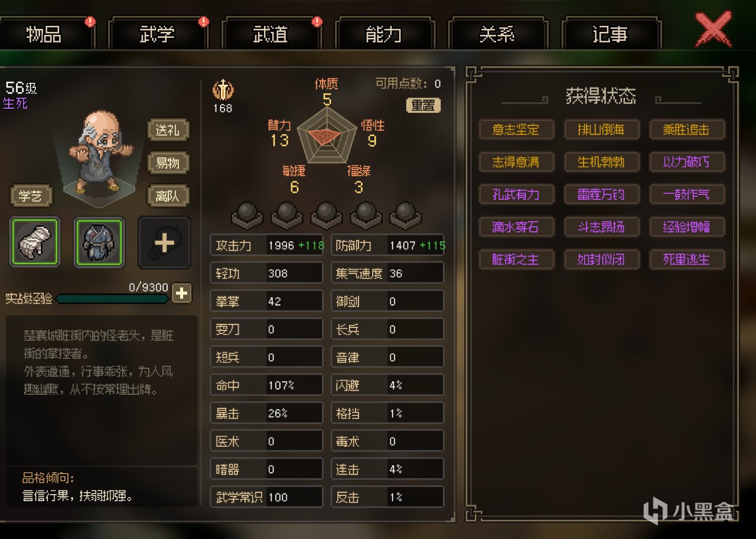Open the 武学 tab

158,34
